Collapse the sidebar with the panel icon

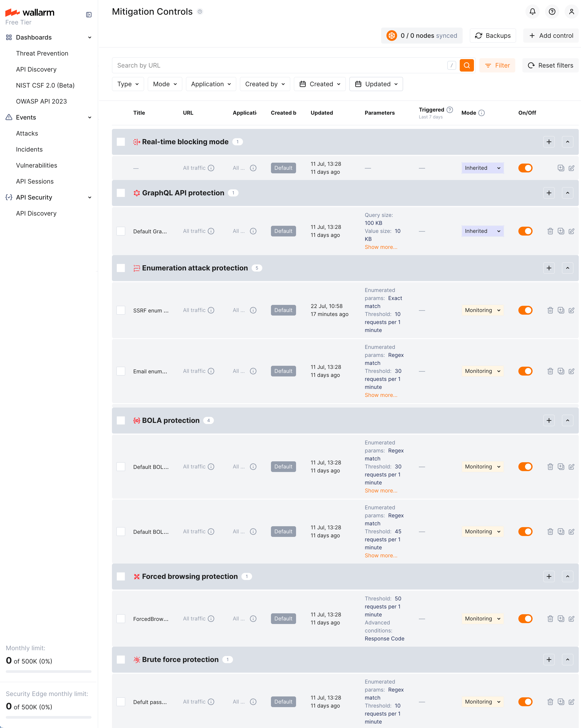click(88, 14)
